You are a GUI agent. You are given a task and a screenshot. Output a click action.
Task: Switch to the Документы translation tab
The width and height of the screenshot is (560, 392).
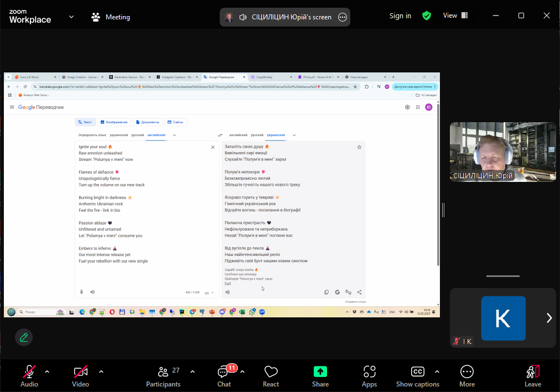(x=148, y=122)
